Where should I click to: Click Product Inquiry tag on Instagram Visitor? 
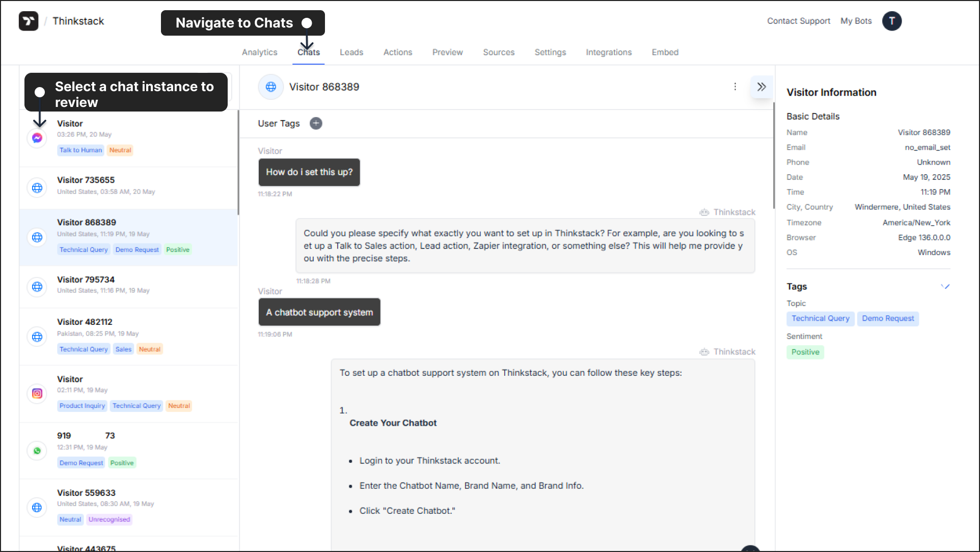(x=82, y=406)
